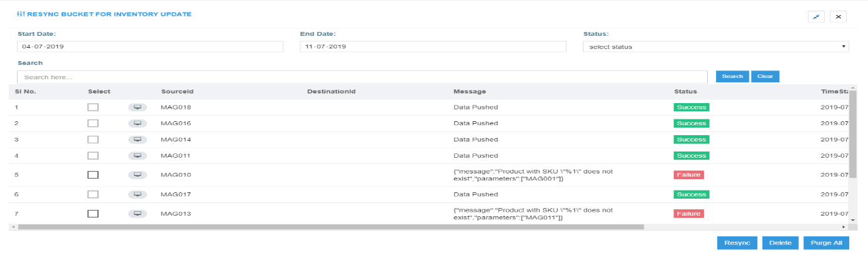Open the End Date picker field
This screenshot has width=868, height=259.
[433, 47]
